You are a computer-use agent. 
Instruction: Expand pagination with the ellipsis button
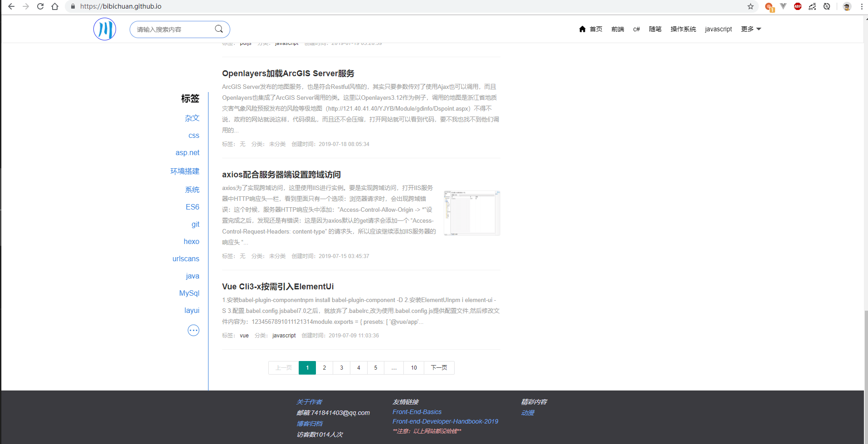(x=394, y=368)
